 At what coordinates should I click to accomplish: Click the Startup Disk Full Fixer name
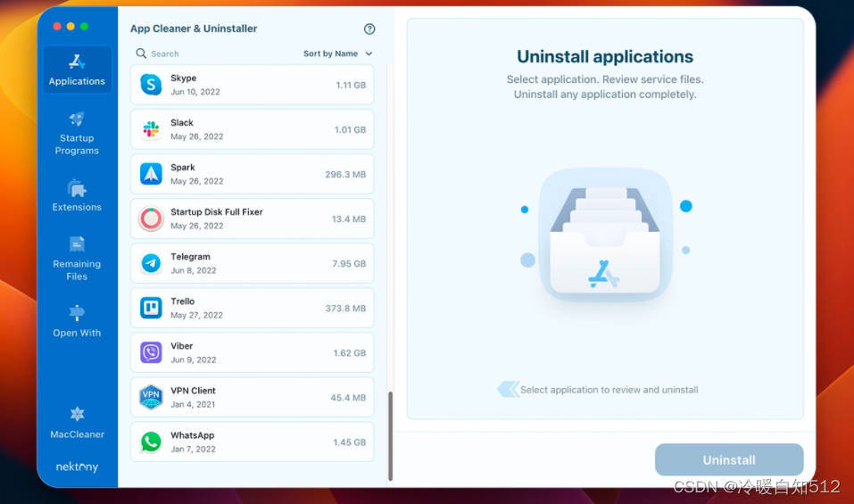(x=217, y=211)
